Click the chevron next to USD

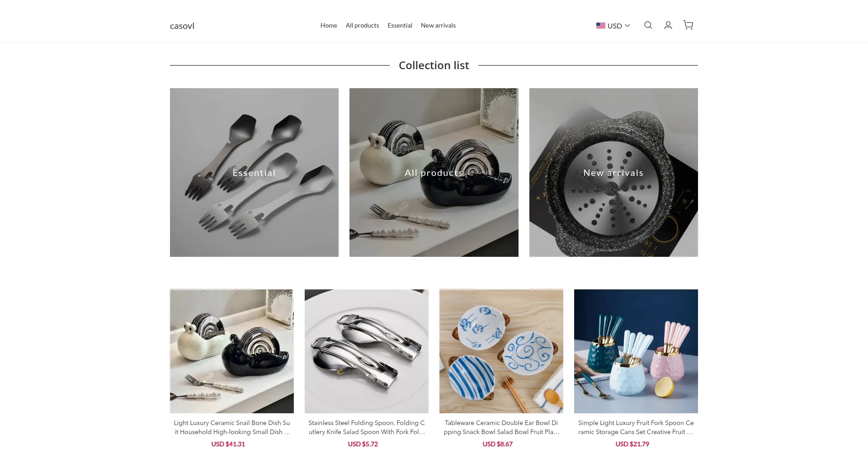pos(627,26)
